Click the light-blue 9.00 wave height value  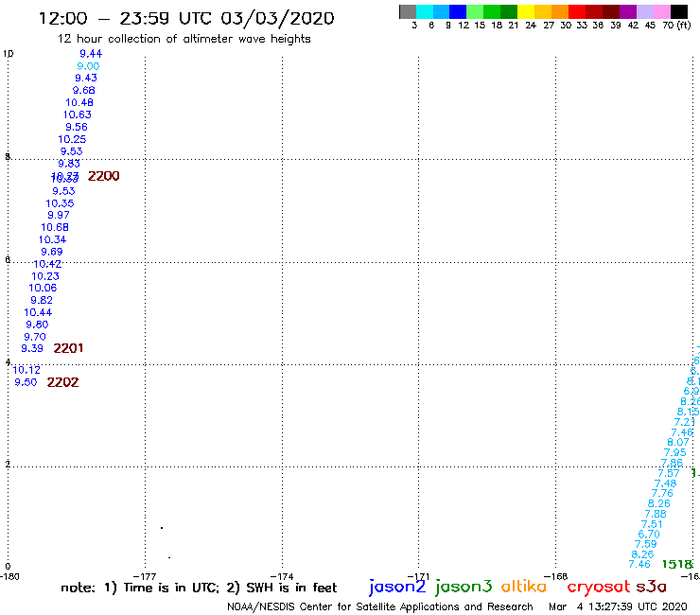[88, 66]
